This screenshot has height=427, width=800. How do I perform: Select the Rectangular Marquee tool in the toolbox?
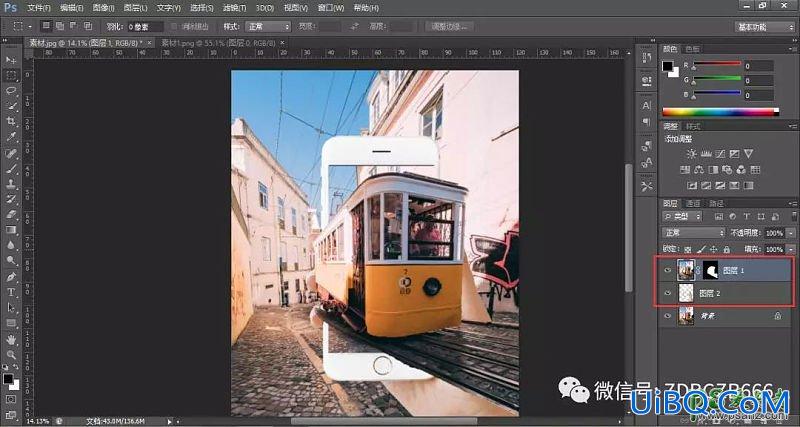11,76
